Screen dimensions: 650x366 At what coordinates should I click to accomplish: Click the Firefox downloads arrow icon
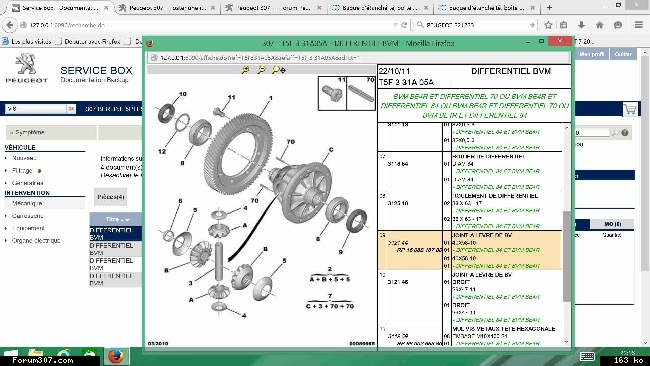581,25
